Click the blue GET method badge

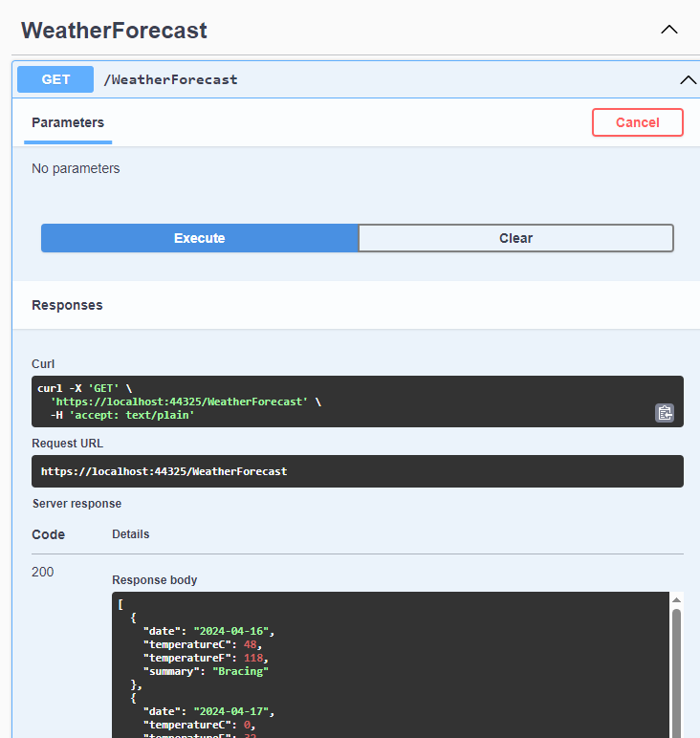point(55,79)
